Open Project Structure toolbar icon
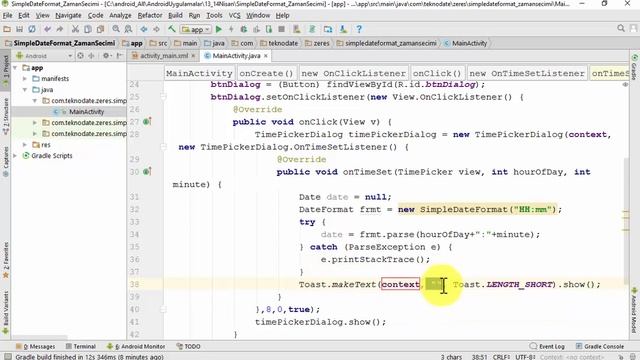The width and height of the screenshot is (640, 360). (328, 29)
